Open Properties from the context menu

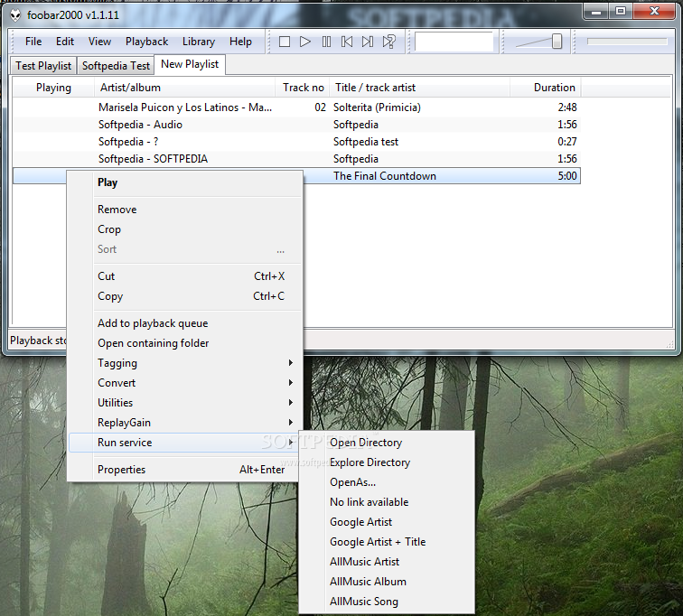coord(185,470)
